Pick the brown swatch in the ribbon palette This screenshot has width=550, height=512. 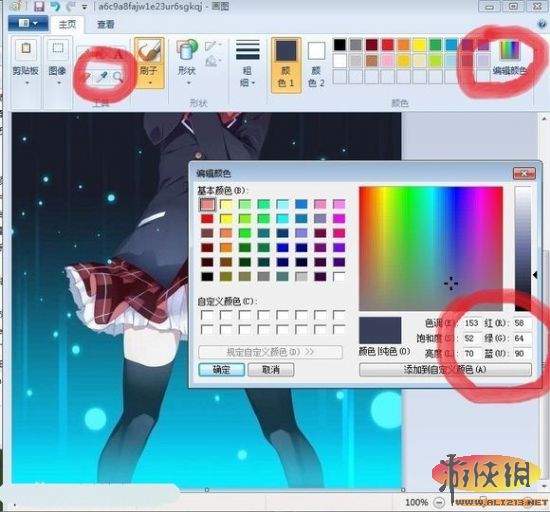point(371,61)
